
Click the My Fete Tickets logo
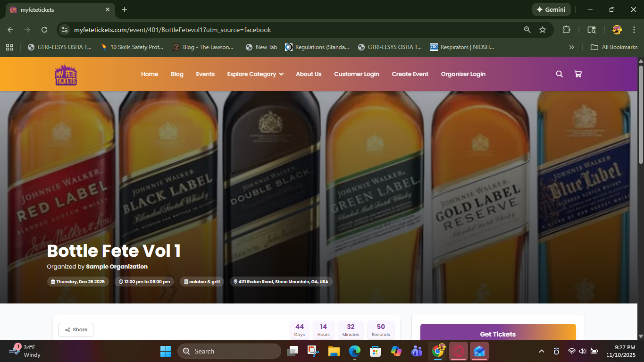tap(66, 74)
